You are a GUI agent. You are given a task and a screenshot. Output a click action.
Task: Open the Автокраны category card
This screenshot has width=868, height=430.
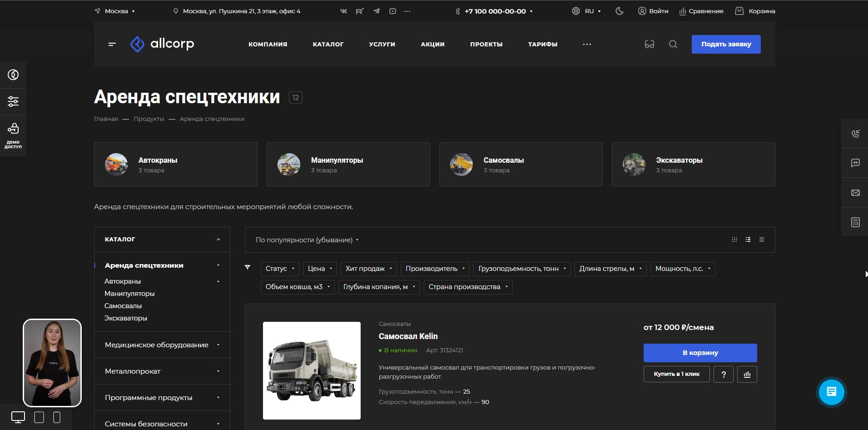pos(176,164)
